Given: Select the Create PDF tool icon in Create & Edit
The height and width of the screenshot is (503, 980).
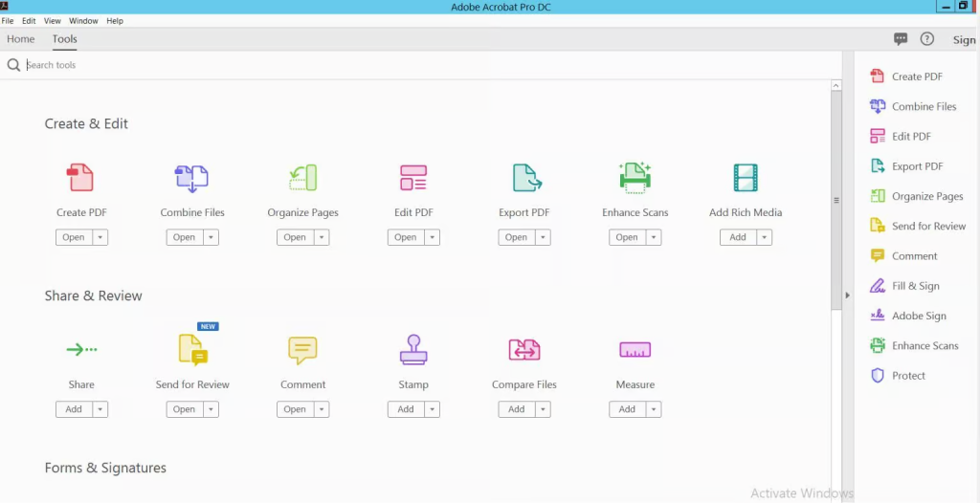Looking at the screenshot, I should [80, 178].
